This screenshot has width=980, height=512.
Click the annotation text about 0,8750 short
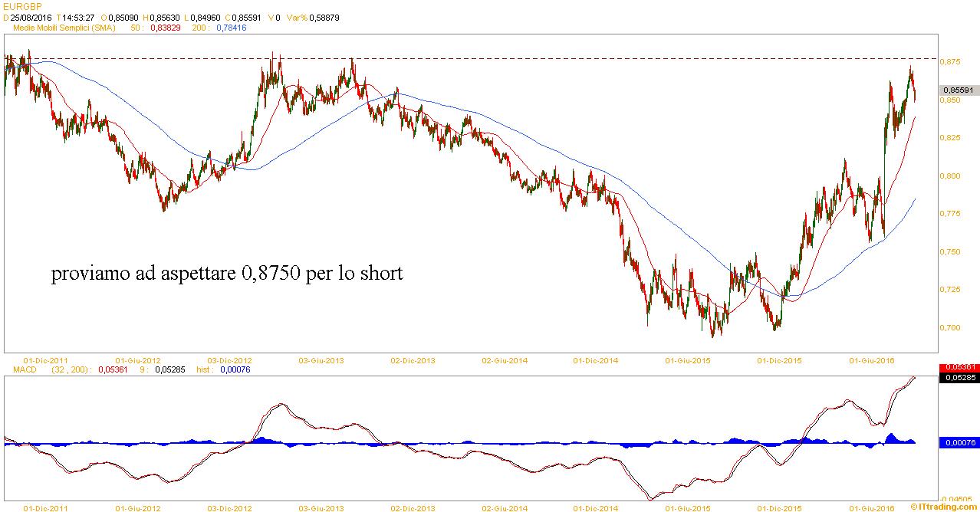click(226, 274)
